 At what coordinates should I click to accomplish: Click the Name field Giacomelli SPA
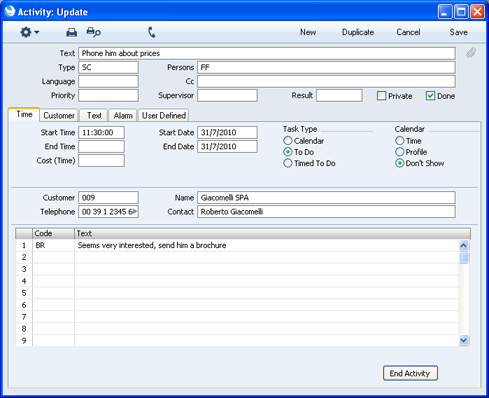pyautogui.click(x=326, y=197)
